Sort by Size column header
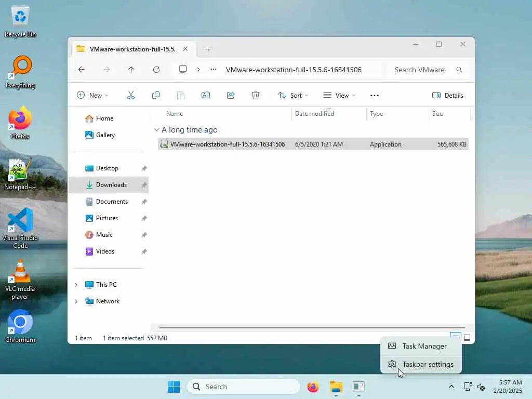The image size is (532, 399). pyautogui.click(x=437, y=114)
